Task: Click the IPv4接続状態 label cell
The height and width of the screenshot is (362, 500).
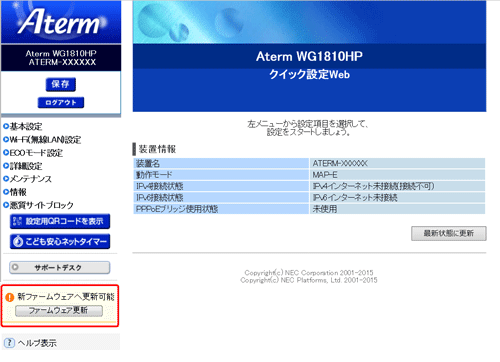Action: point(221,186)
